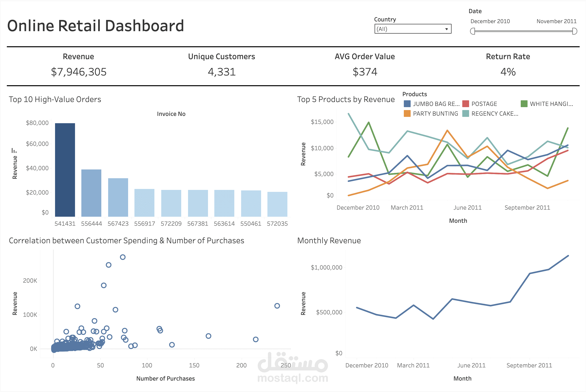Click the $1,000,000 axis label on monthly chart

point(326,268)
